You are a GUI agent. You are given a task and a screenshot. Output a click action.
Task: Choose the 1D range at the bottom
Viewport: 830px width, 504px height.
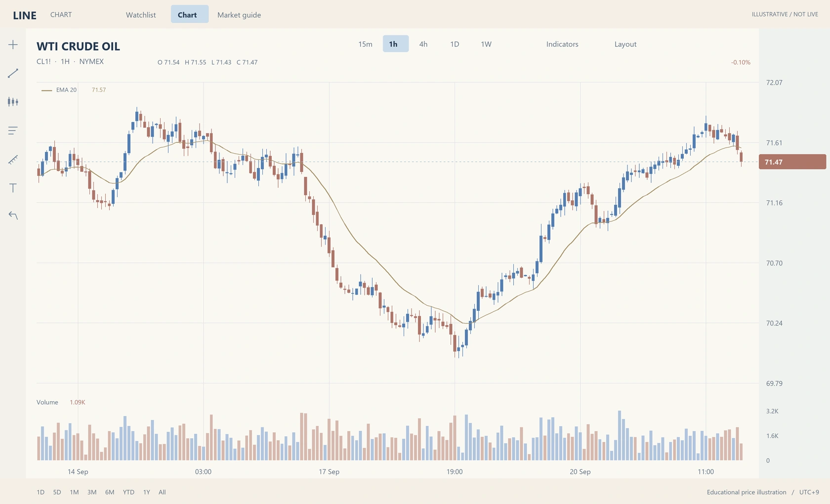(x=41, y=492)
